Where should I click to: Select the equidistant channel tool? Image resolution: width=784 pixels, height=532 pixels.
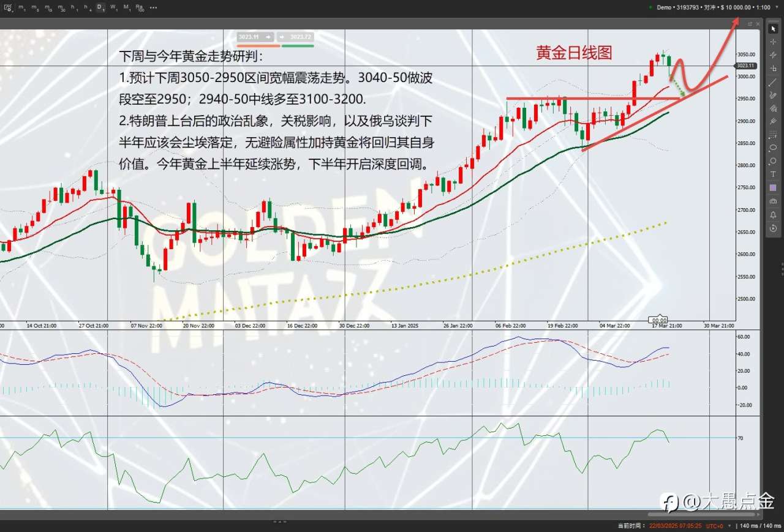(773, 108)
